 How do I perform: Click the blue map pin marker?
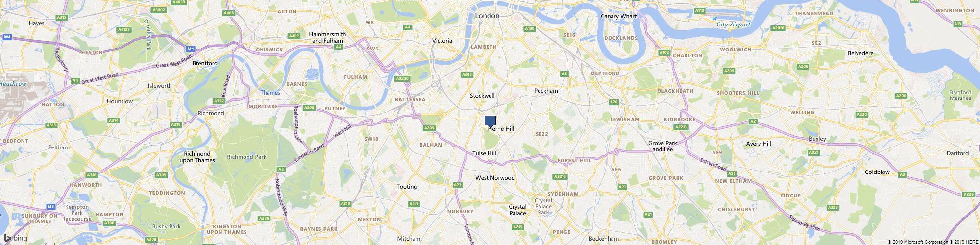pos(490,122)
